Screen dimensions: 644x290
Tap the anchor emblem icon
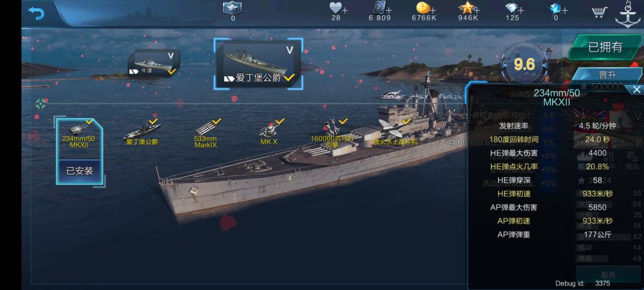(x=627, y=14)
